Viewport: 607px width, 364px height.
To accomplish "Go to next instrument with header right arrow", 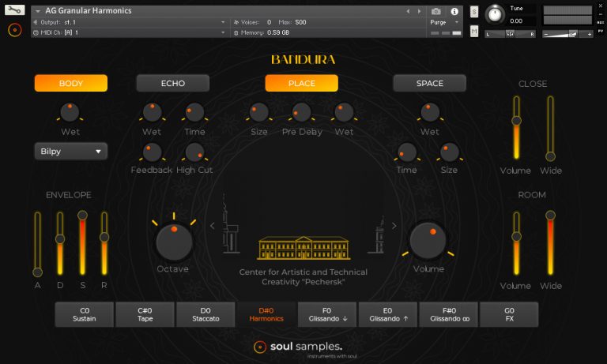I will click(x=419, y=11).
